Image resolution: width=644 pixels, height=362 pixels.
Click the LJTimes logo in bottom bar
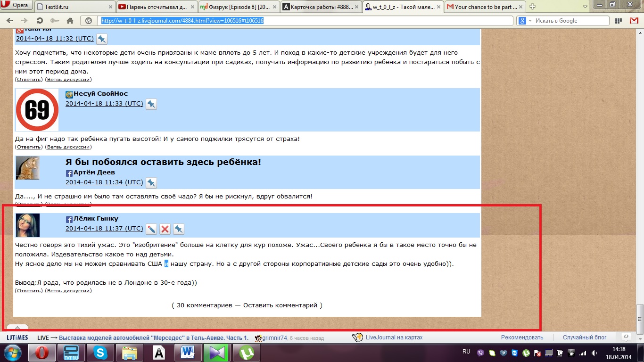17,338
